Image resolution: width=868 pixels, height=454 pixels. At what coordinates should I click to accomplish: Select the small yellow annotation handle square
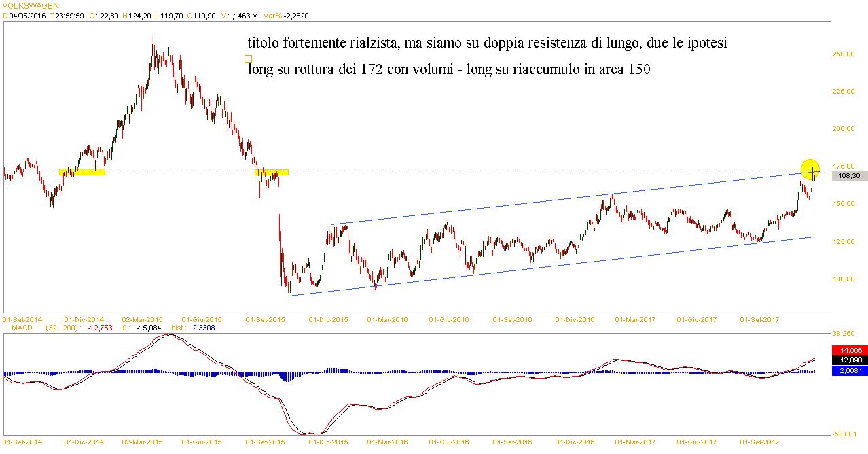point(249,59)
